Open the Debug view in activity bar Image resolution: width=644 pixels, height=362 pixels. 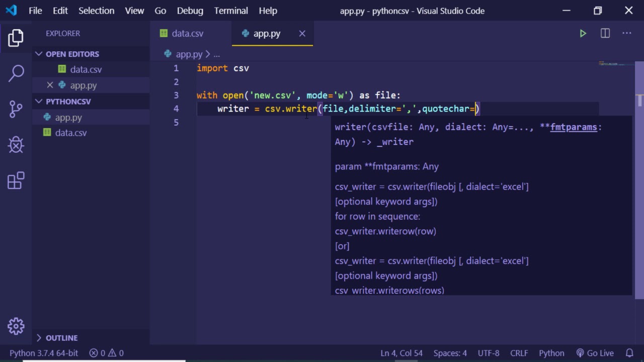pyautogui.click(x=16, y=145)
